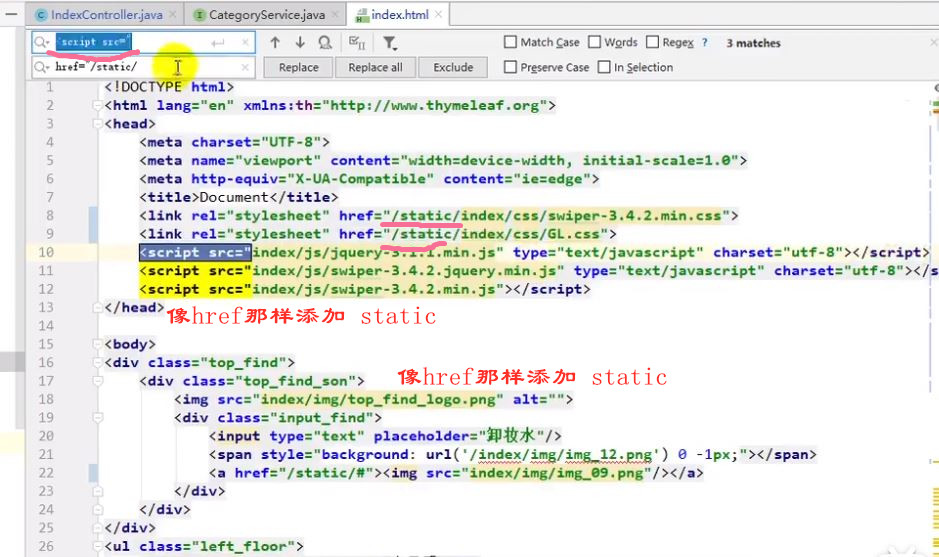Insert a newline in the find field
Viewport: 939px width, 557px height.
217,43
